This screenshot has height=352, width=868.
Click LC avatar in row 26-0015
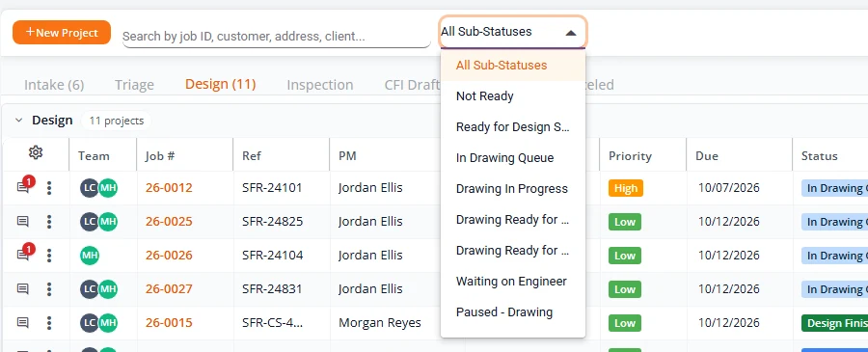click(x=89, y=323)
